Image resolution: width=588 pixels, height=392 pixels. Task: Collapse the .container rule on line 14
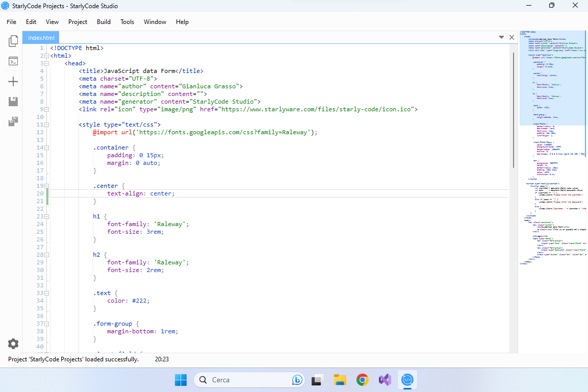[47, 148]
